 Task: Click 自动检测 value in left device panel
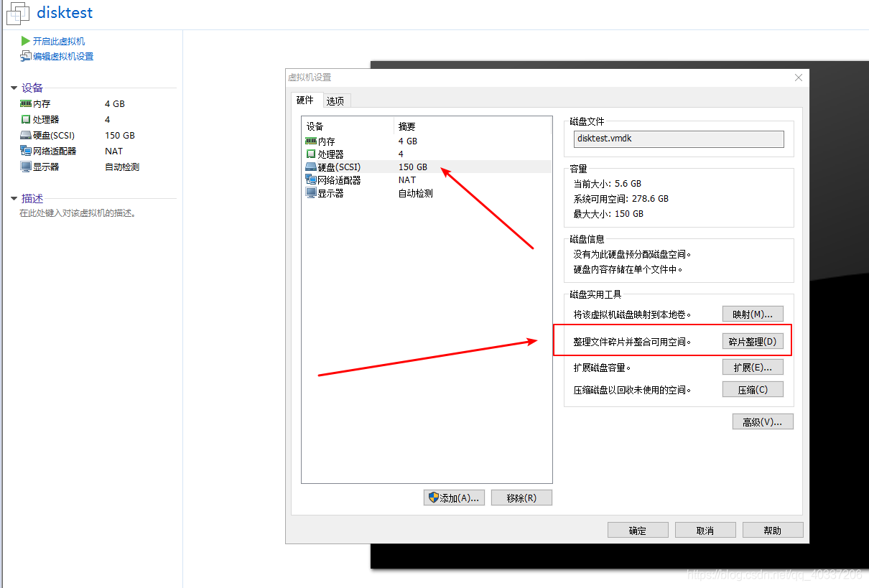[122, 167]
